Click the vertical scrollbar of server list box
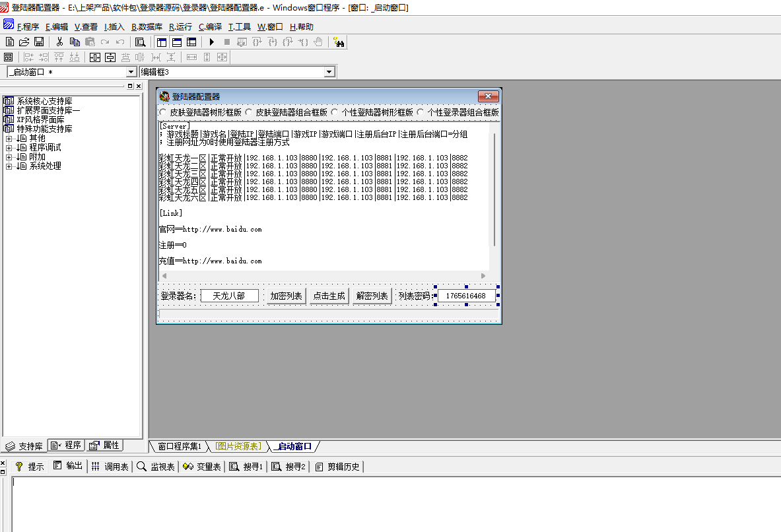The height and width of the screenshot is (532, 781). 494,191
